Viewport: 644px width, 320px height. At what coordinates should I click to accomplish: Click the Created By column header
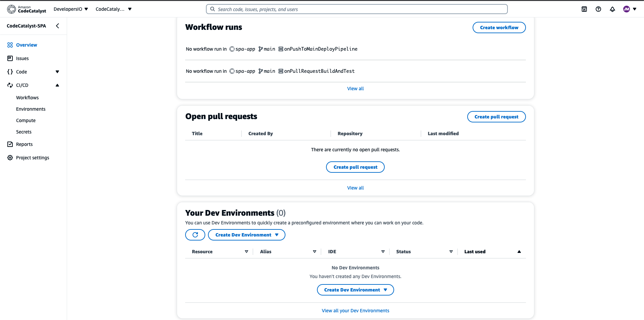261,134
